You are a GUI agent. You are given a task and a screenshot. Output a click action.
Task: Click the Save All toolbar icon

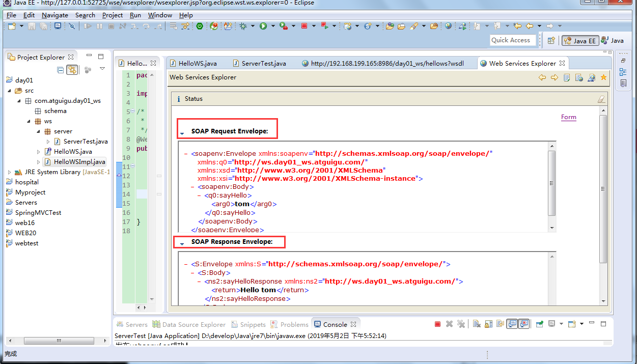(x=44, y=26)
